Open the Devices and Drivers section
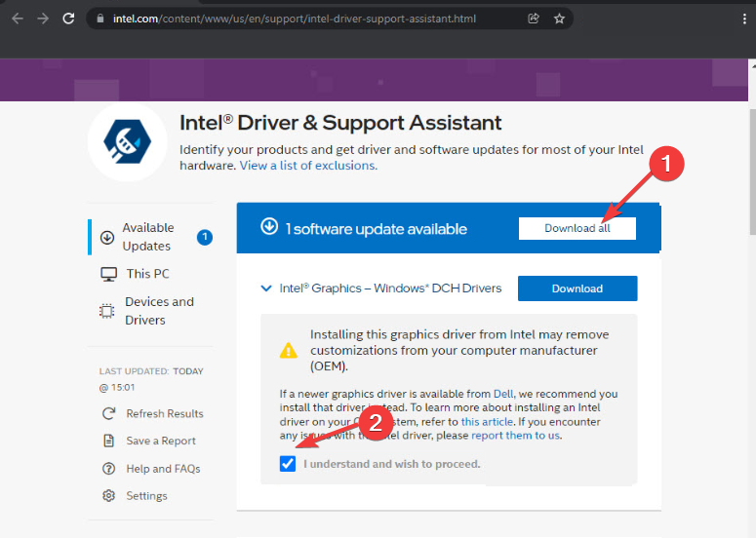Screen dimensions: 756x538 [x=159, y=311]
